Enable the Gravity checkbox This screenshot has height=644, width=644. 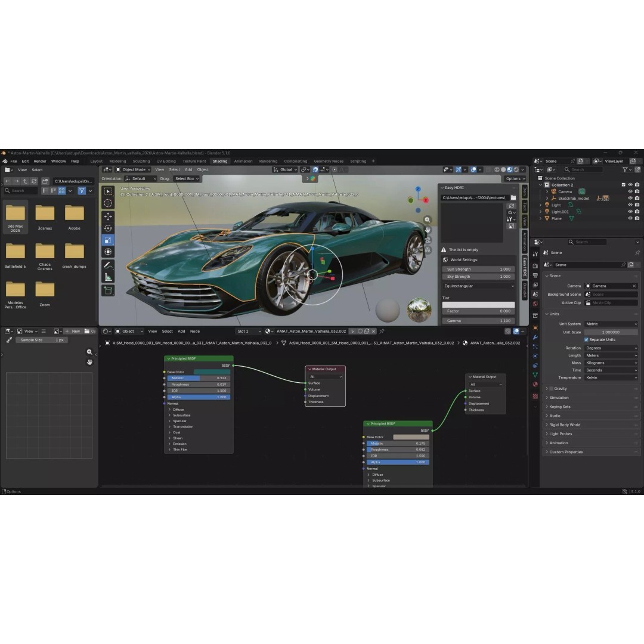point(551,389)
